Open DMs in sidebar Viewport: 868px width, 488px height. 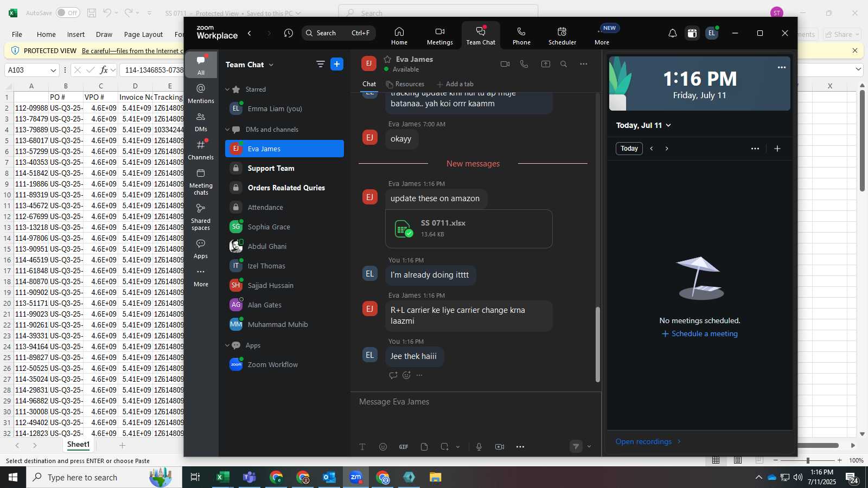201,122
